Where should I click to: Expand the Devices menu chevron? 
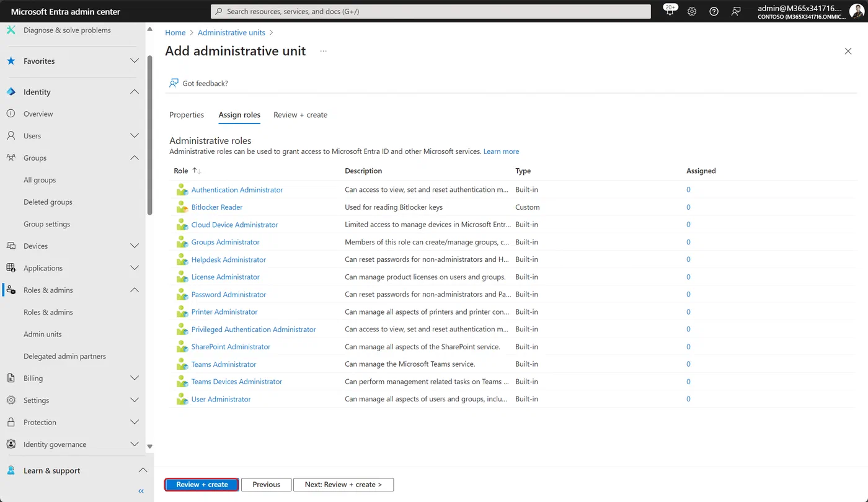click(x=135, y=246)
